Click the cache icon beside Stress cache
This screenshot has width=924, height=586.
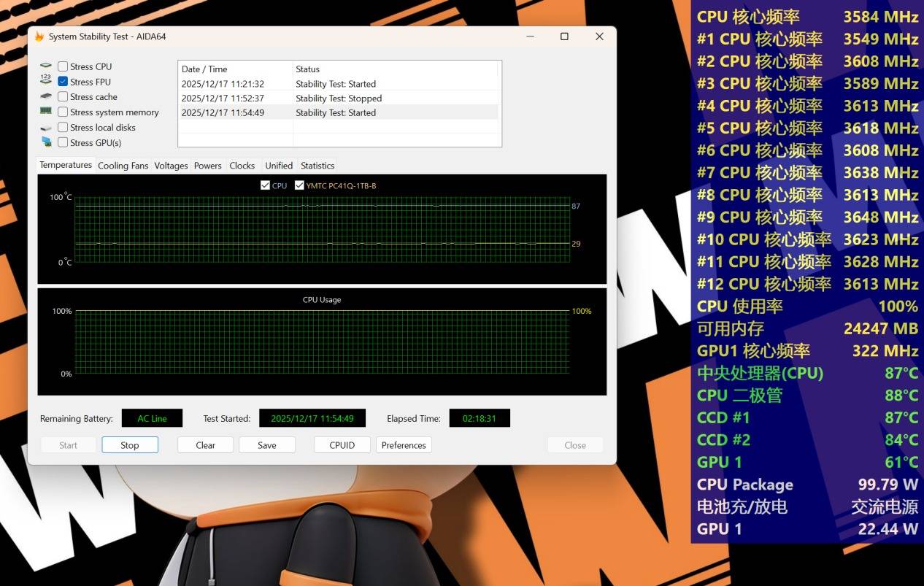(x=46, y=96)
